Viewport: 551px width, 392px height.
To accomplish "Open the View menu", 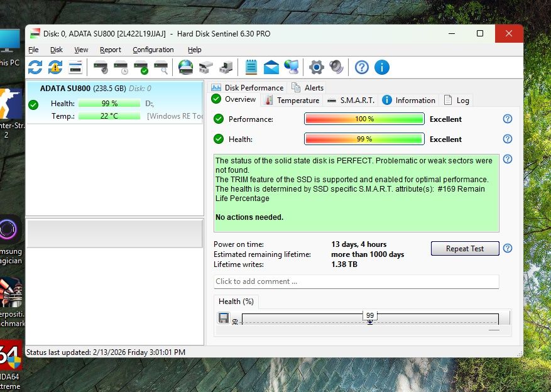I will pos(81,50).
